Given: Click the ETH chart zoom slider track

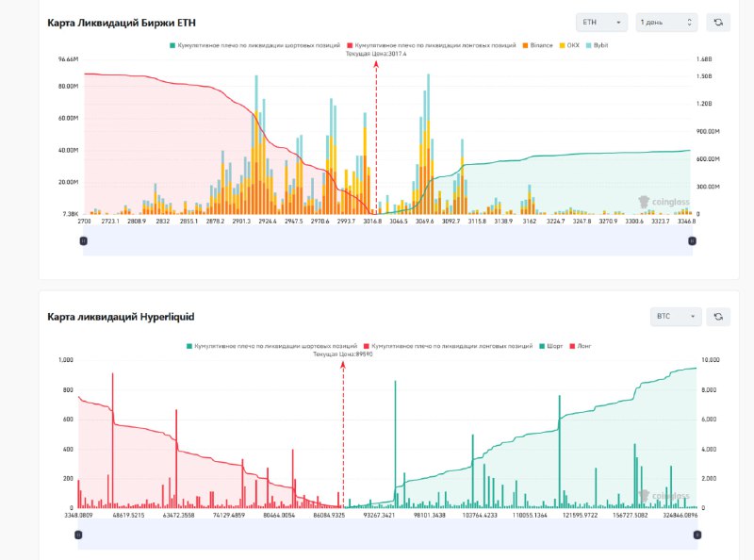Looking at the screenshot, I should pos(387,241).
